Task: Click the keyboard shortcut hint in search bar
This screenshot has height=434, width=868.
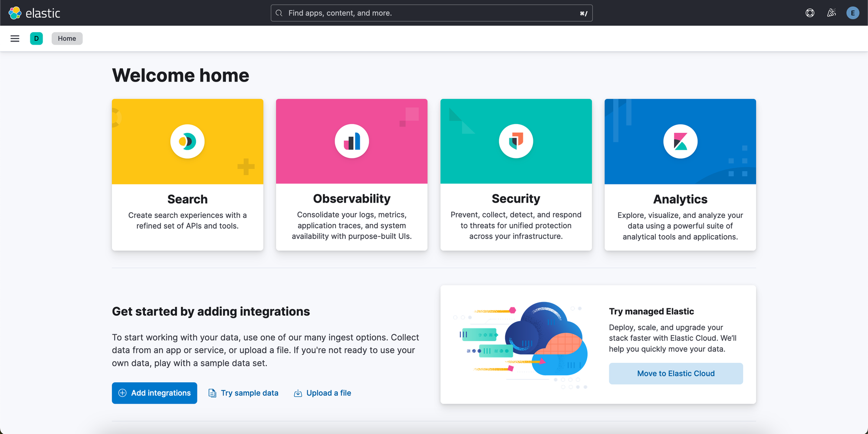Action: [584, 13]
